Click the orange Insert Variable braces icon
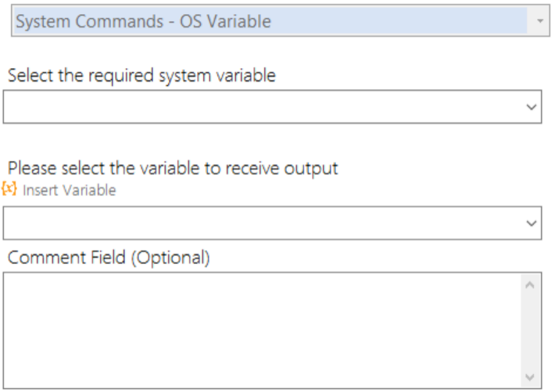This screenshot has width=555, height=392. [9, 189]
